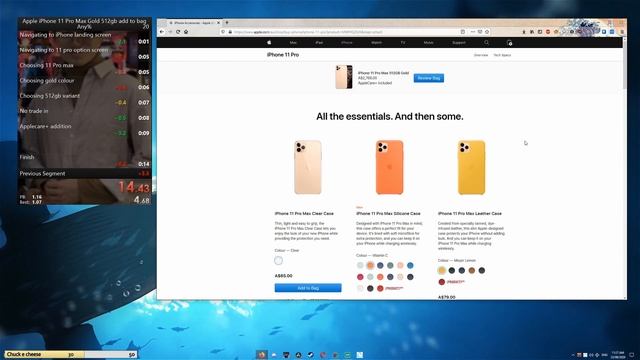Open the iPhone menu item

tap(347, 42)
